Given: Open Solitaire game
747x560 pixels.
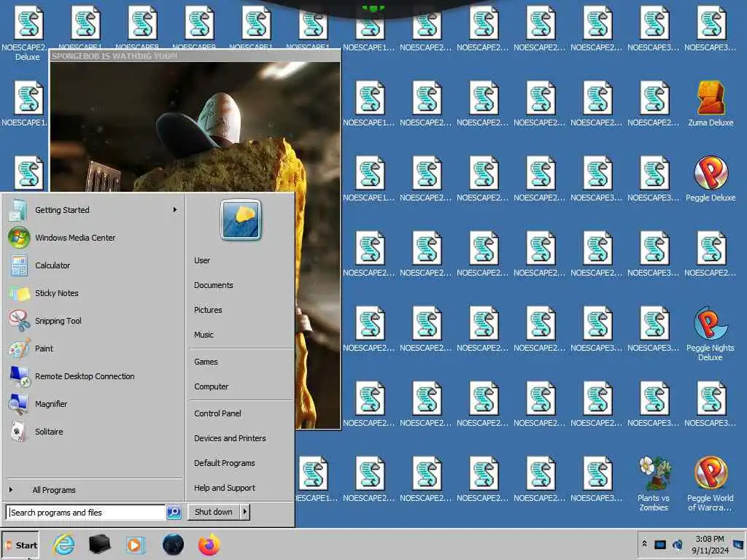Looking at the screenshot, I should (x=93, y=431).
